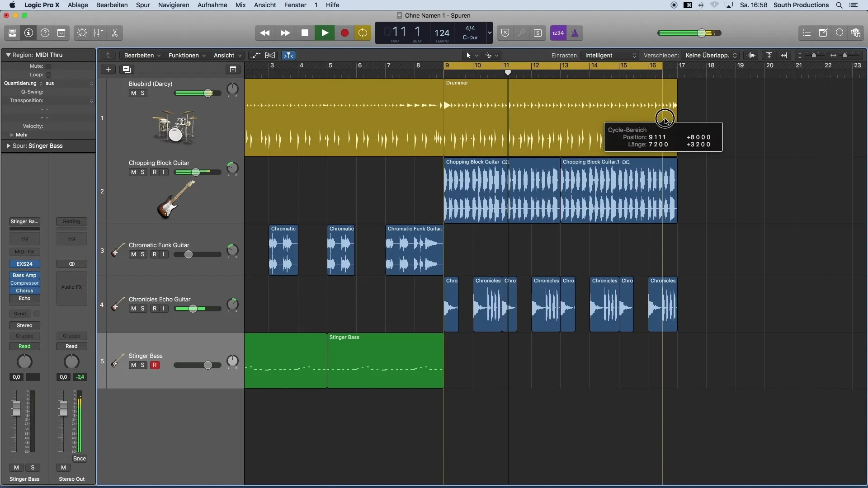
Task: Duplicate the track with duplicate icon
Action: point(127,69)
